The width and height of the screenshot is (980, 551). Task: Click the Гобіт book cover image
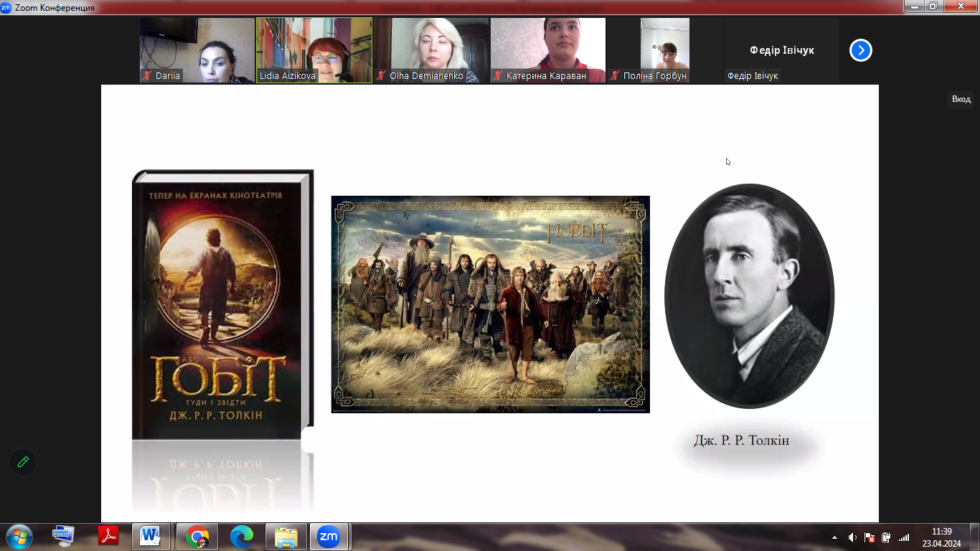coord(223,304)
